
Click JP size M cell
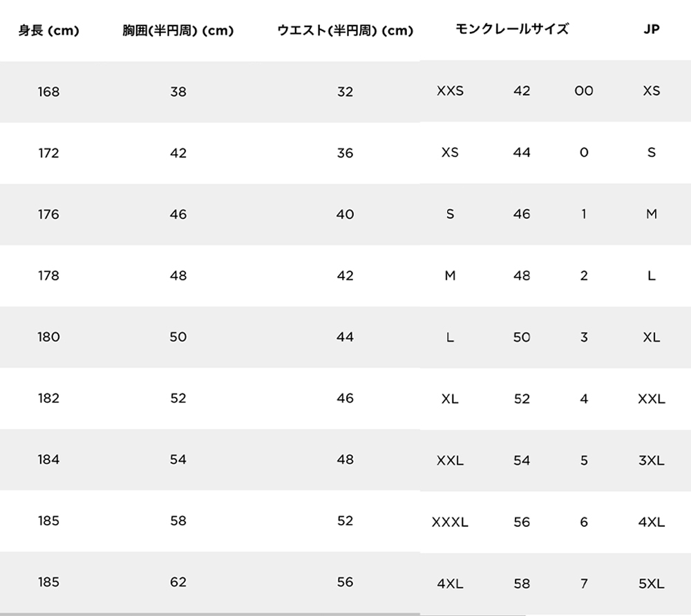coord(652,214)
